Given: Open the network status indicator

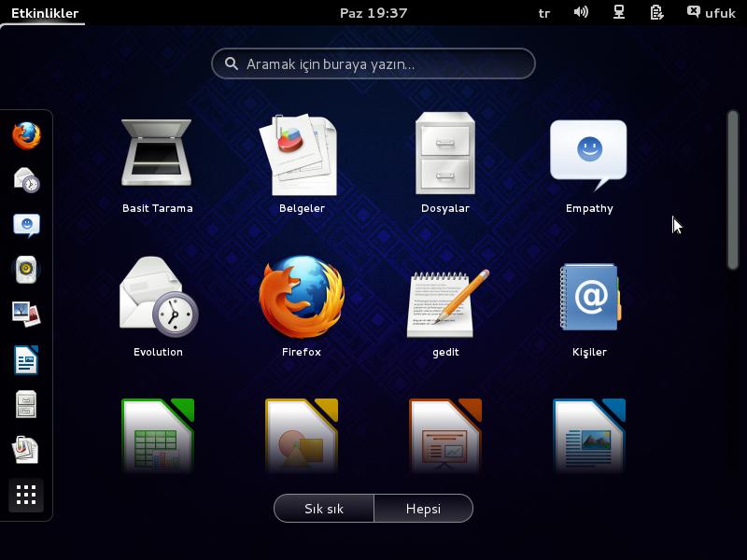Looking at the screenshot, I should point(619,12).
